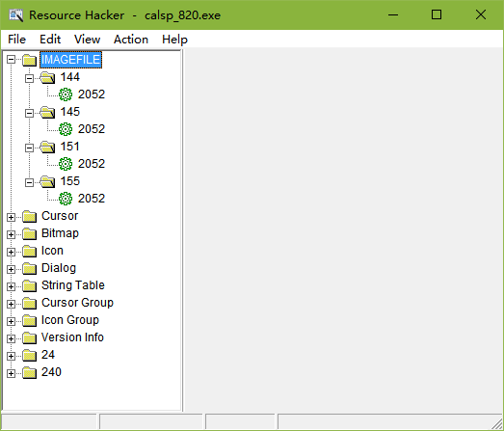Click the Icon Group folder icon

(29, 321)
